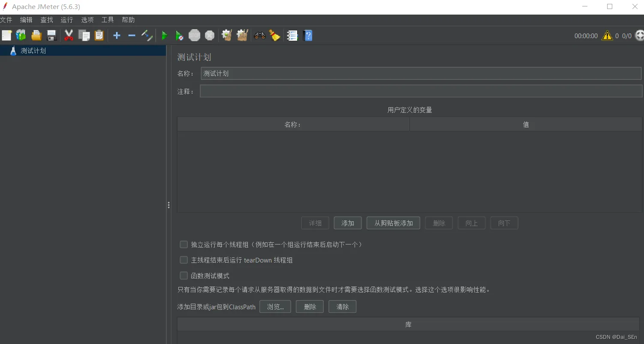Clear results with gear-and-broom icon

coord(227,36)
